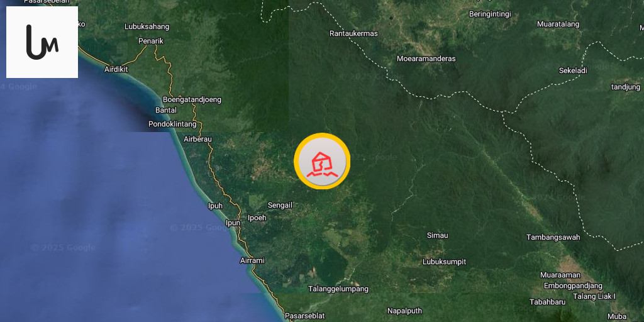Click the earthquake marker icon
644x322 pixels.
point(322,161)
